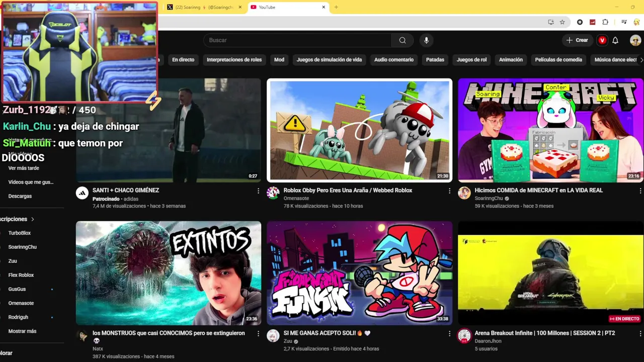The image size is (644, 362).
Task: Select the Mod category chip
Action: [x=279, y=60]
